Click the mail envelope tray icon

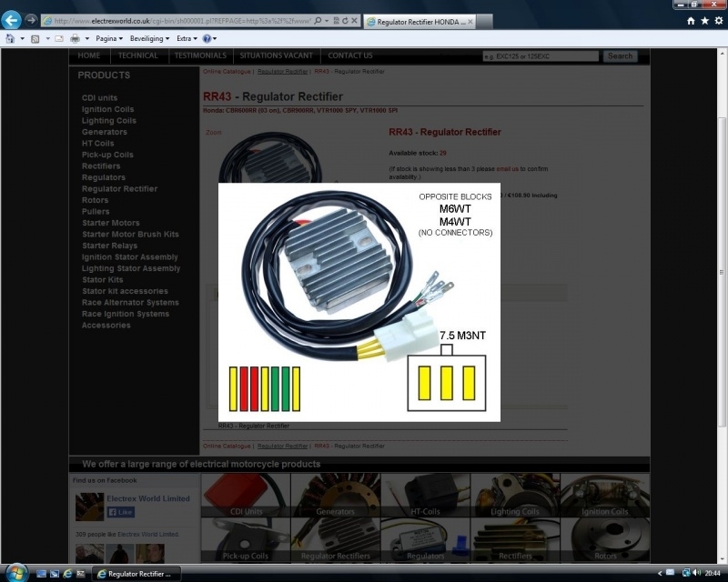(x=670, y=573)
